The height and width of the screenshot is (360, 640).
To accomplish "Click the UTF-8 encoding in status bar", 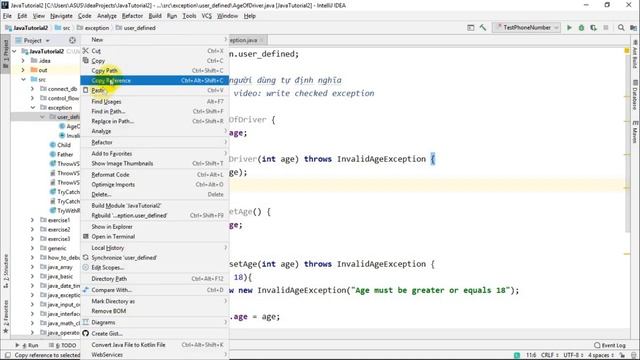I will point(574,355).
